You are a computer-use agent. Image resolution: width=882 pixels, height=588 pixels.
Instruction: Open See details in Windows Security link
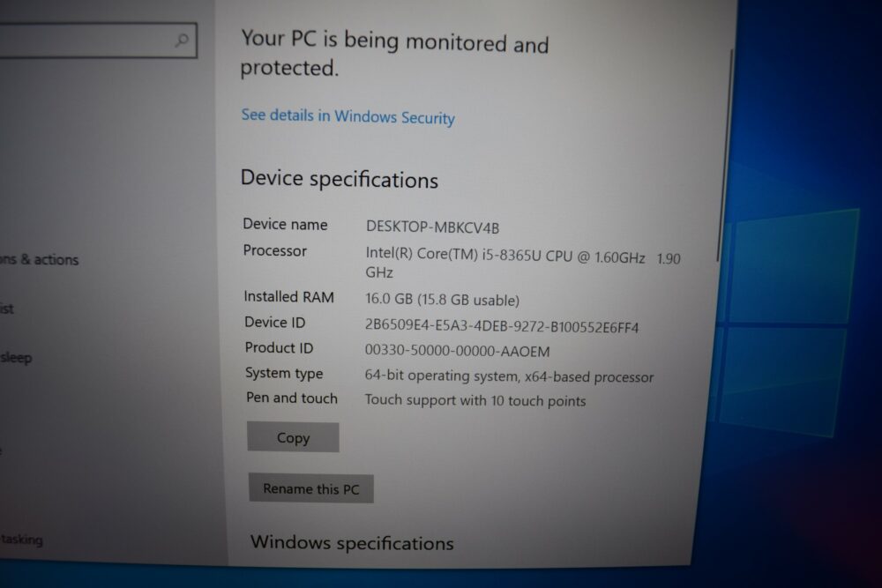348,116
